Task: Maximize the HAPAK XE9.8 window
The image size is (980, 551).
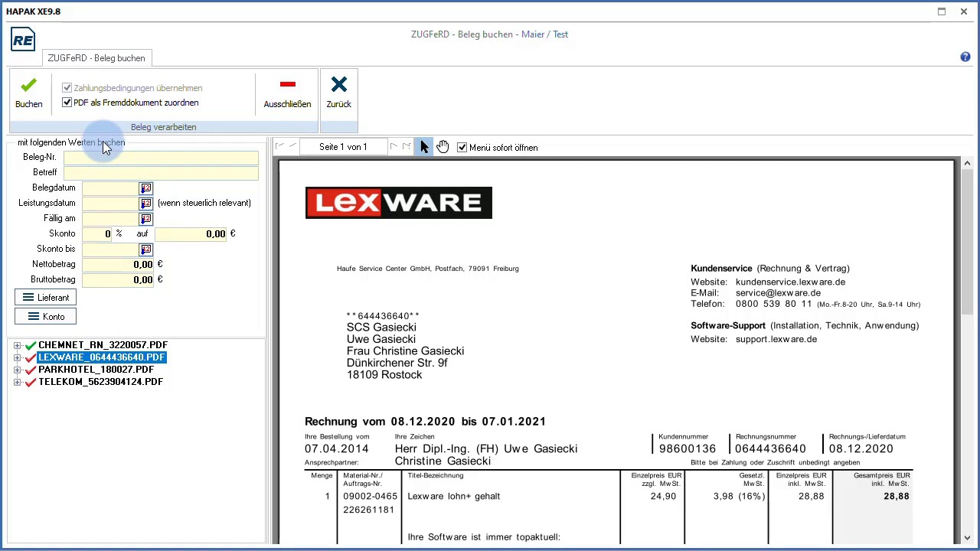Action: (942, 11)
